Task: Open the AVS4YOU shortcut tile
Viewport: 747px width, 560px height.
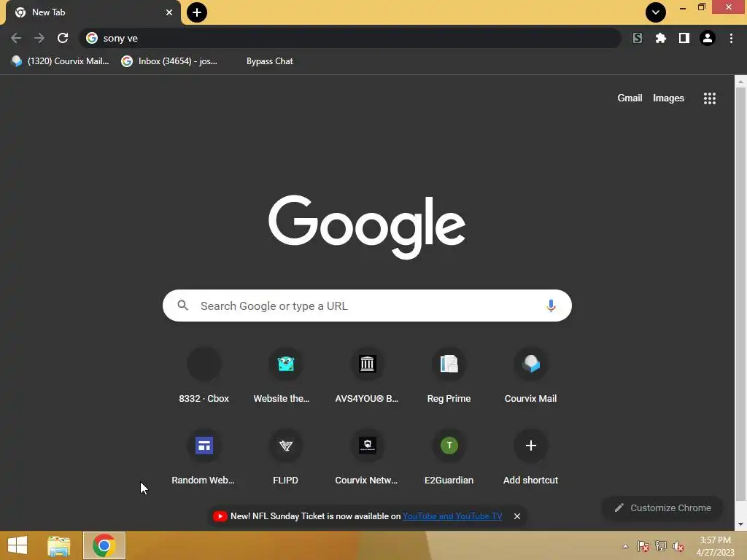Action: tap(368, 376)
